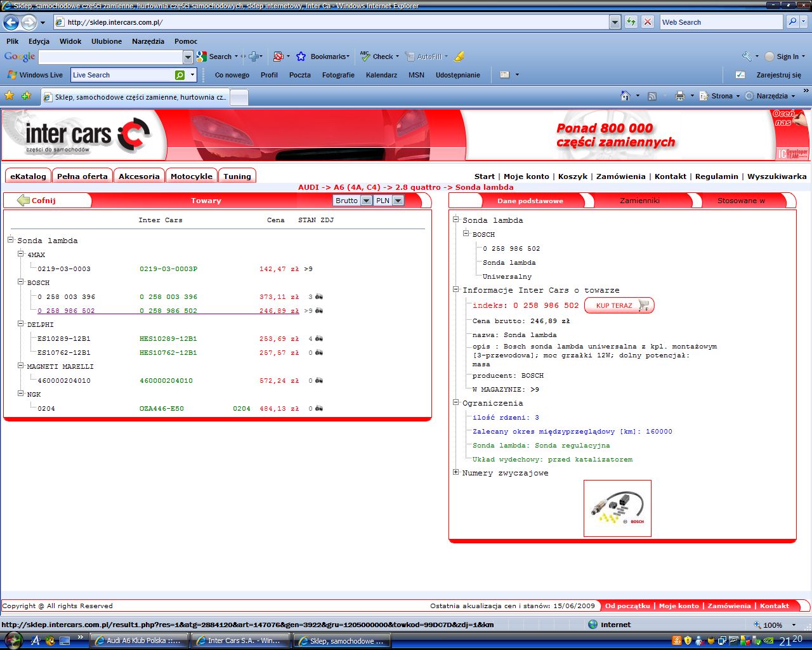The width and height of the screenshot is (812, 650).
Task: Click the browser Forward arrow button
Action: click(29, 22)
